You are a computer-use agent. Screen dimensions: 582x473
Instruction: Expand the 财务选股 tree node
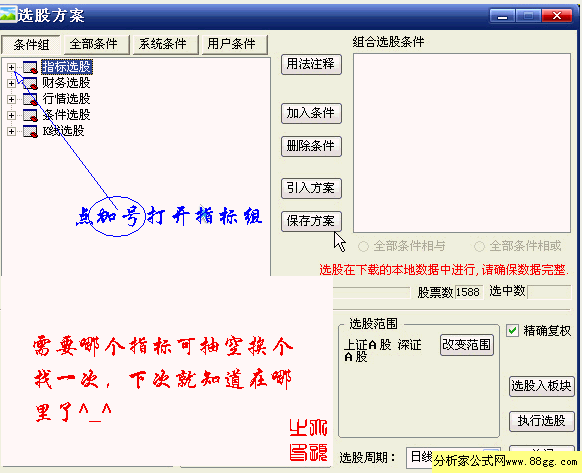(11, 83)
